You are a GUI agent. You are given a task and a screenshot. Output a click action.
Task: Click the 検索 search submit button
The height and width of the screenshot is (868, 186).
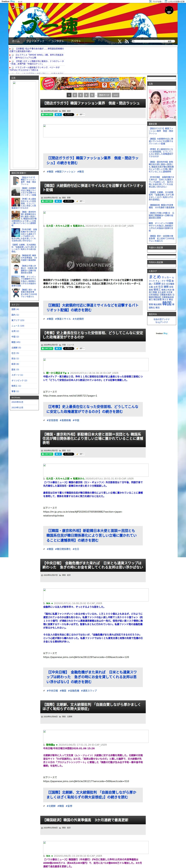[170, 41]
